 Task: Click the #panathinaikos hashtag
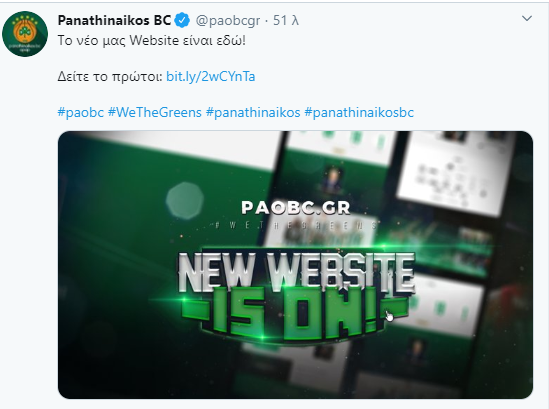253,112
